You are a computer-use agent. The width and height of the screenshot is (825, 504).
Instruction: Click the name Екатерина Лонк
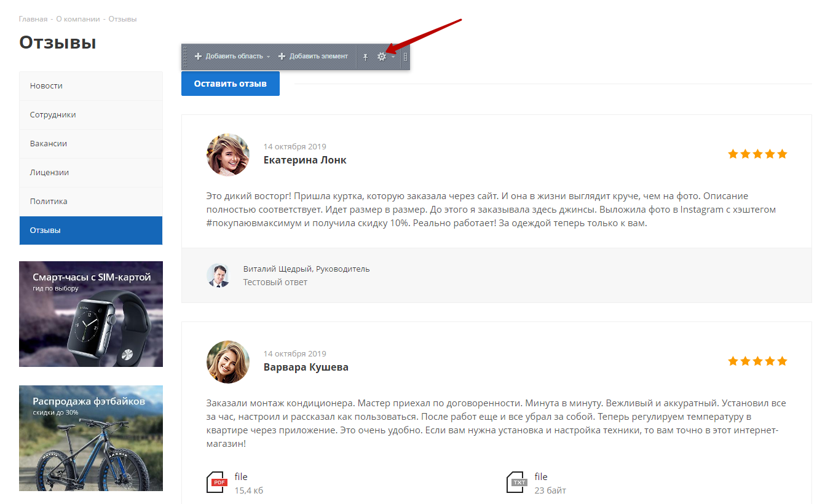(305, 160)
